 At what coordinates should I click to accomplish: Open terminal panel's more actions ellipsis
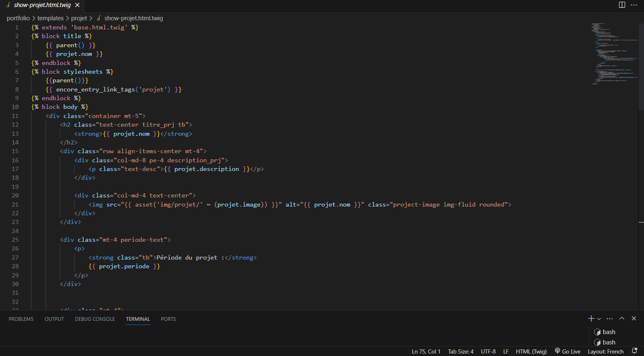(x=610, y=318)
